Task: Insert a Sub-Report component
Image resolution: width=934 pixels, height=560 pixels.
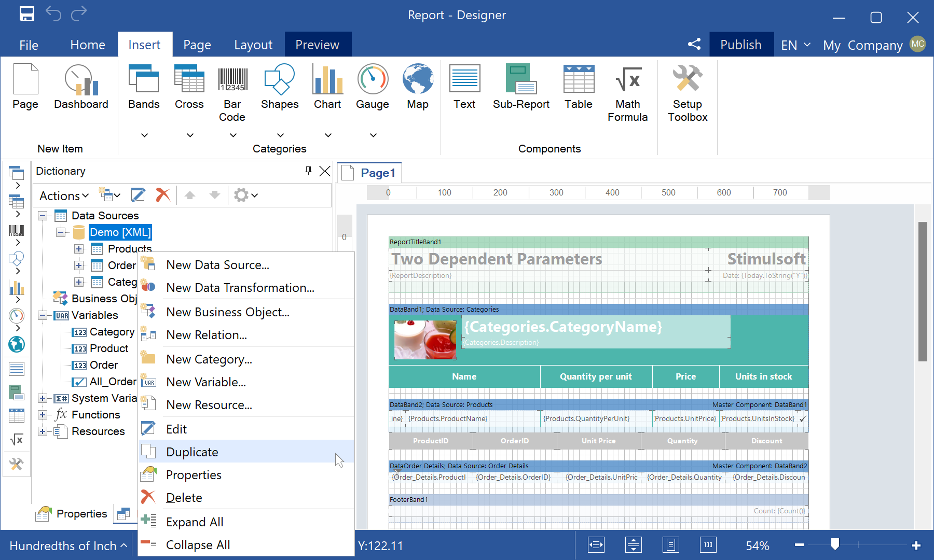Action: click(521, 87)
